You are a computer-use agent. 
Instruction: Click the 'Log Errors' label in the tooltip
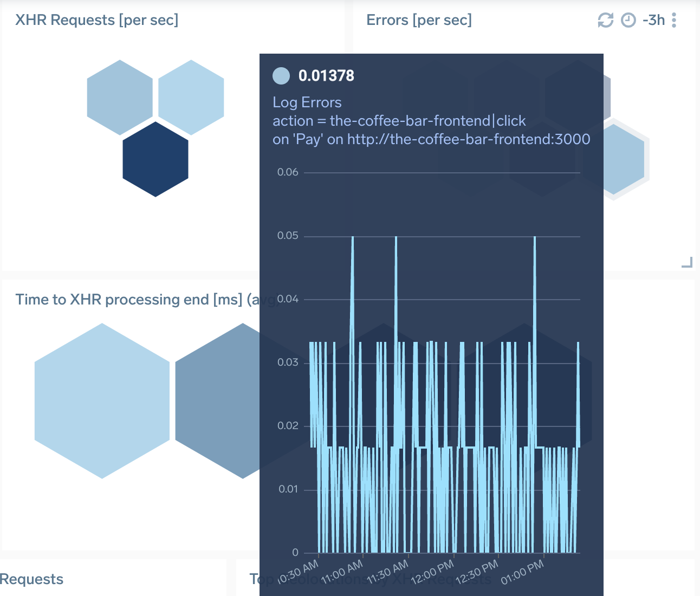click(307, 102)
